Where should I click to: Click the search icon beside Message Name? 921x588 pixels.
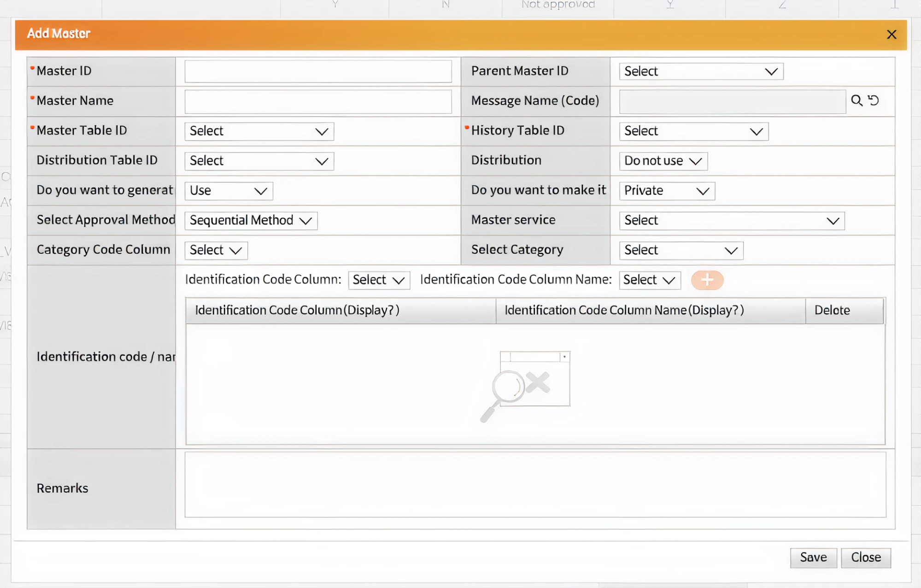click(x=856, y=101)
